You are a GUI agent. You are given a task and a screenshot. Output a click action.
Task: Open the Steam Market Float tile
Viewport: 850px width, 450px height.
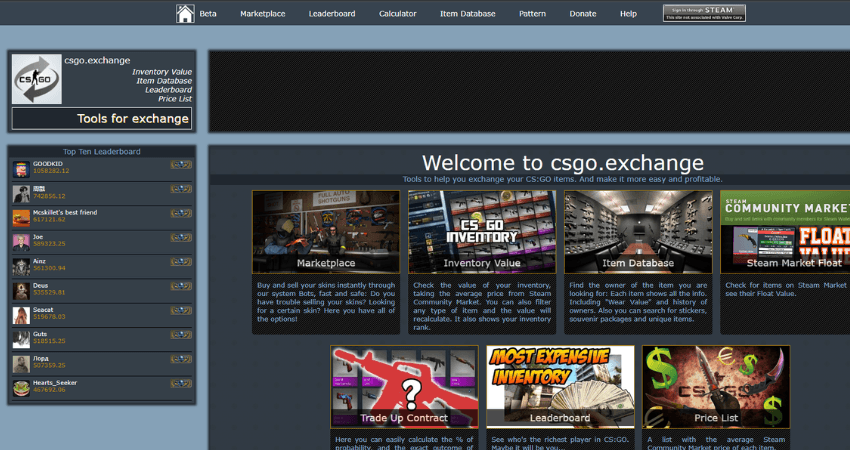point(785,232)
